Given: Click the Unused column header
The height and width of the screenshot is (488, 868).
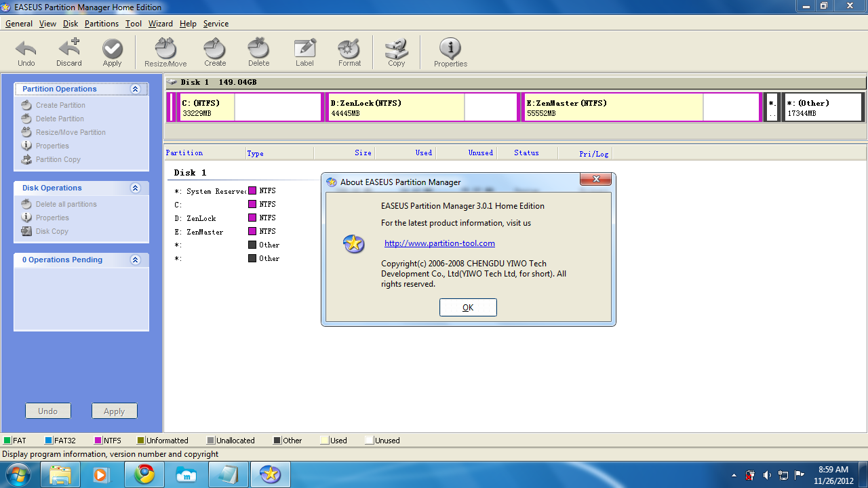Looking at the screenshot, I should tap(466, 153).
